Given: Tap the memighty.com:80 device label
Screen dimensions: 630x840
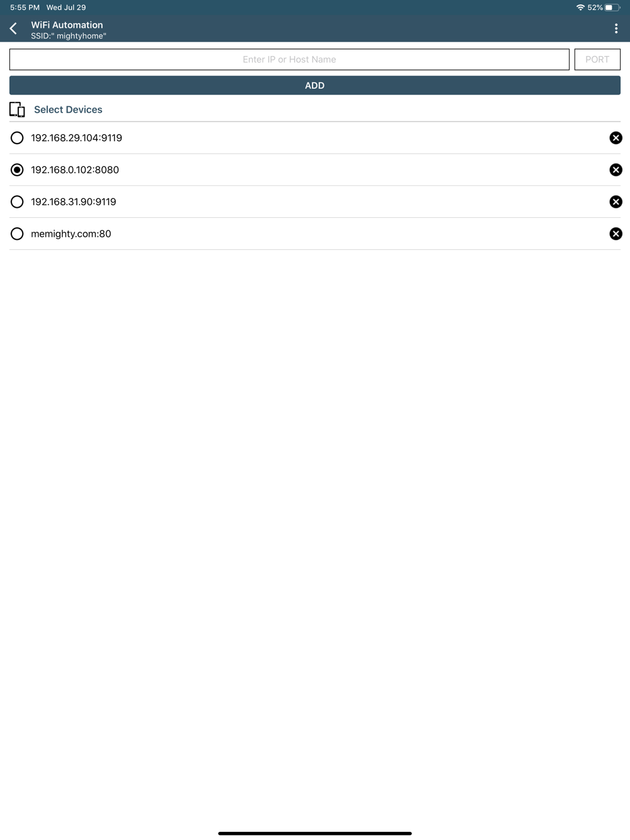Looking at the screenshot, I should point(71,234).
